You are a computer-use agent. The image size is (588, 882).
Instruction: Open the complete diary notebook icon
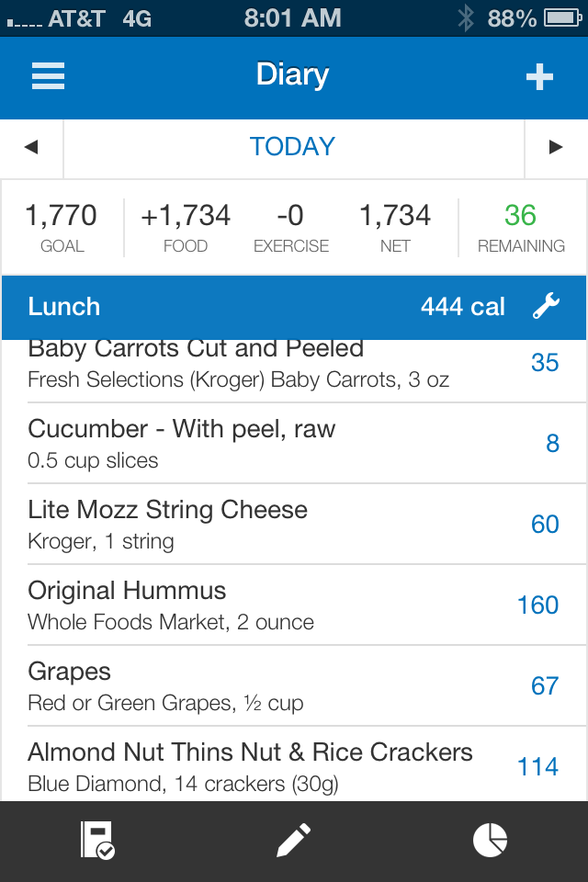(97, 840)
